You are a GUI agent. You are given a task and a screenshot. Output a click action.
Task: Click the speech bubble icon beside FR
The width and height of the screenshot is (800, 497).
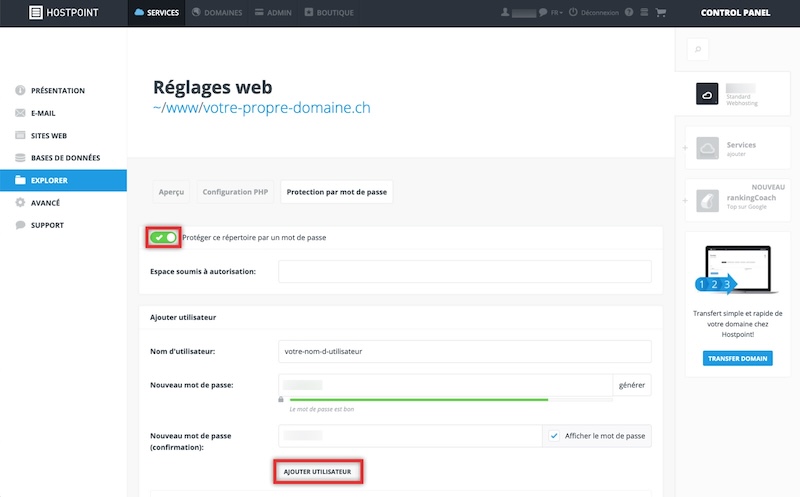click(x=543, y=12)
